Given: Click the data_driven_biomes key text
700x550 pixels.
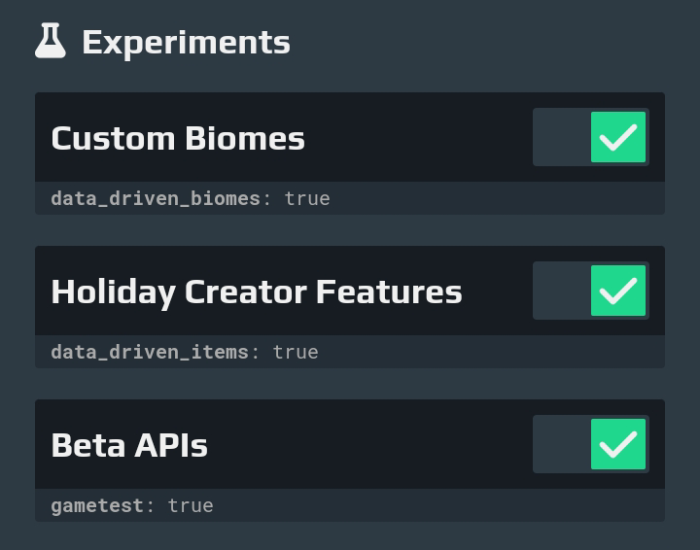Looking at the screenshot, I should point(155,199).
